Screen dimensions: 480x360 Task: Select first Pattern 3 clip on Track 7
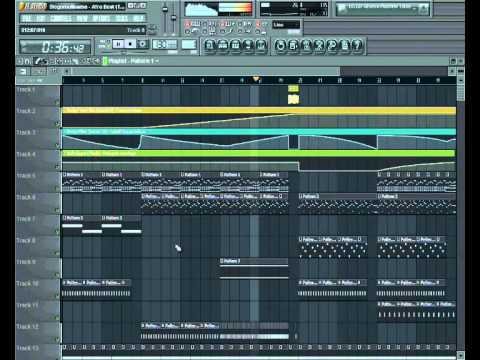click(x=82, y=225)
